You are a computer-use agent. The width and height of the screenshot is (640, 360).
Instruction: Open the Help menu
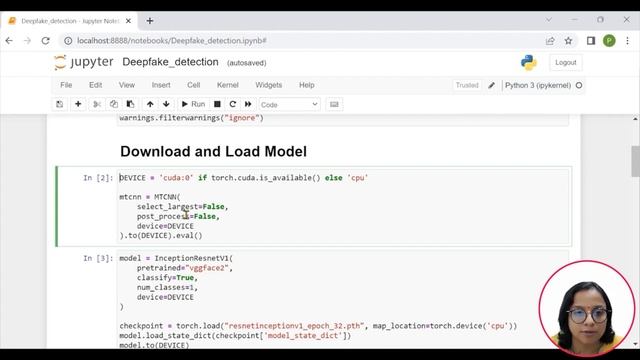tap(307, 85)
